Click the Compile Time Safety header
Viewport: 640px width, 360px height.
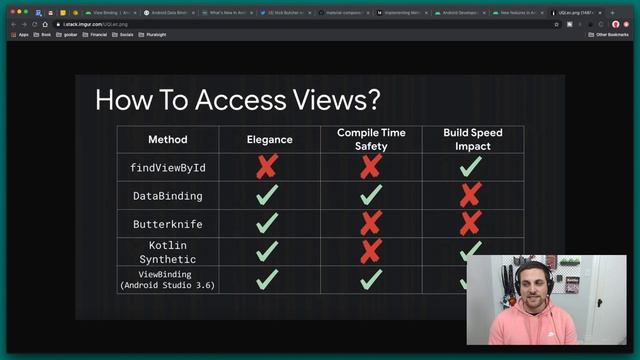(371, 139)
